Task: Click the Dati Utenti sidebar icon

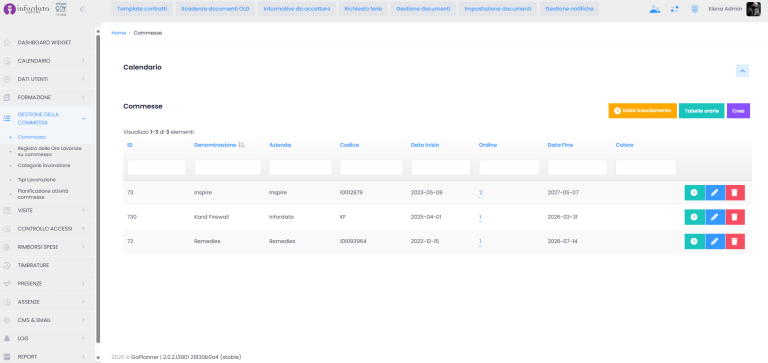Action: click(7, 79)
